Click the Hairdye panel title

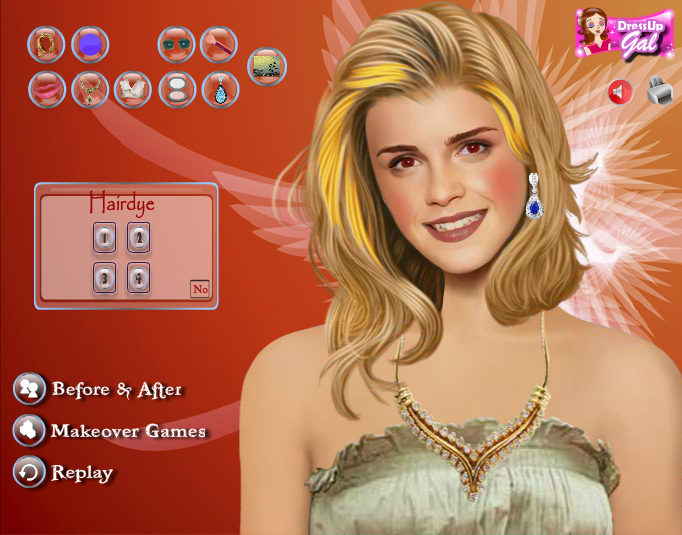click(x=122, y=203)
